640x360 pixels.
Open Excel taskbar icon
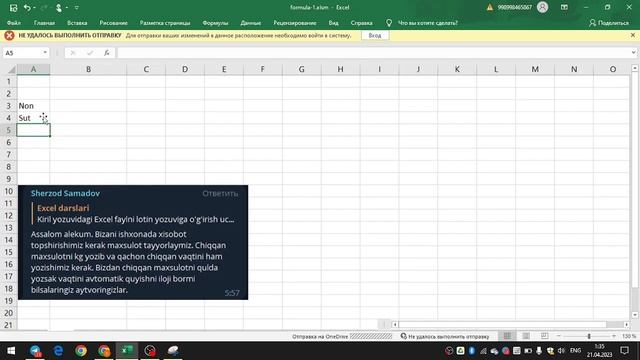pos(127,351)
